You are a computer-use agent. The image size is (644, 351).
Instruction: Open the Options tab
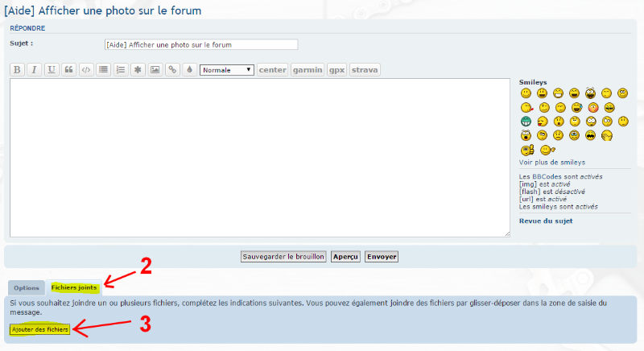pos(27,287)
